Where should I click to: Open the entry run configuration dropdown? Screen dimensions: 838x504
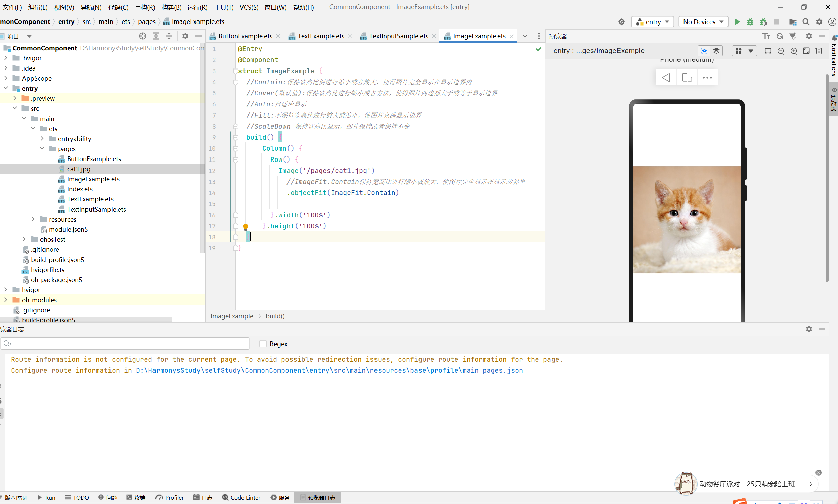[x=652, y=22]
